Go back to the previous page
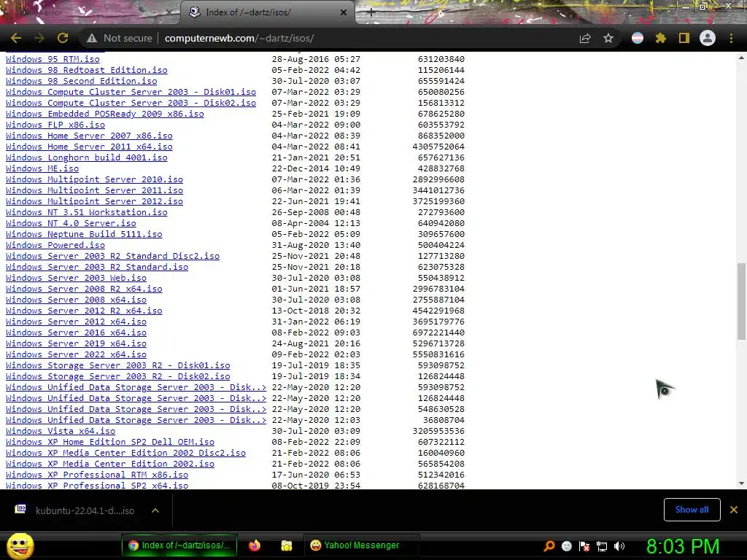The image size is (747, 560). pos(16,38)
